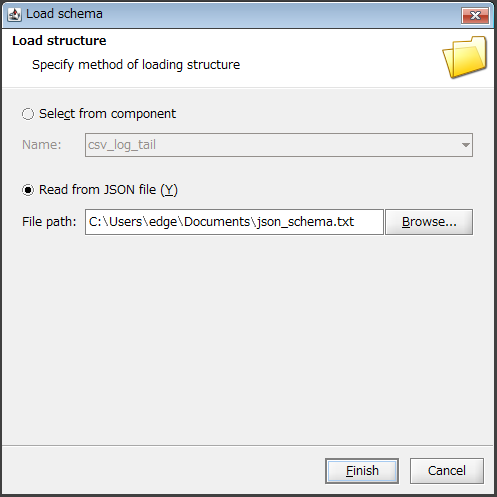
Task: Click the 'File path:' label
Action: point(49,222)
